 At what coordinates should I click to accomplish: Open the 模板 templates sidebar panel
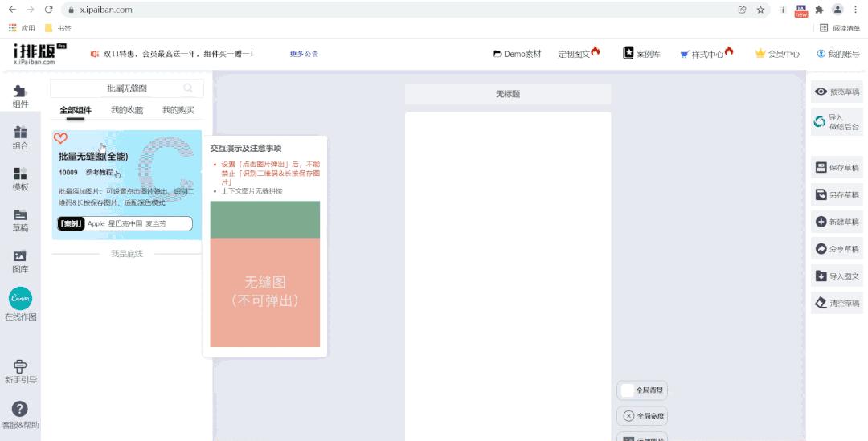click(x=20, y=178)
